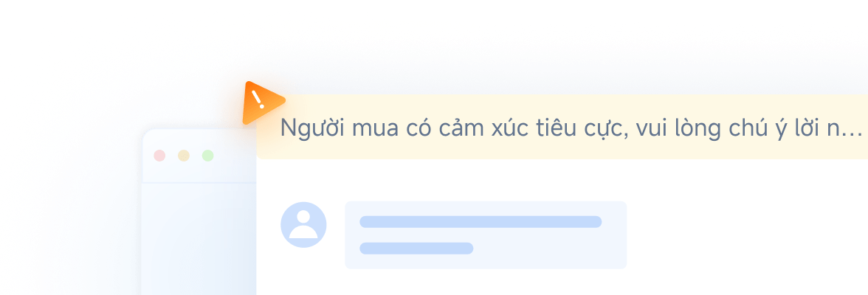Click the longer placeholder line in bubble
The width and height of the screenshot is (868, 295).
pyautogui.click(x=480, y=222)
